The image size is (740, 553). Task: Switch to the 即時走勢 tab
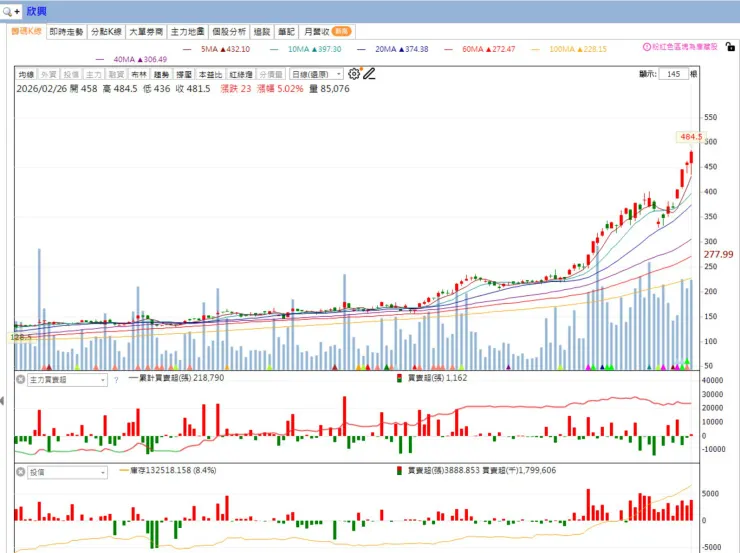pyautogui.click(x=66, y=32)
